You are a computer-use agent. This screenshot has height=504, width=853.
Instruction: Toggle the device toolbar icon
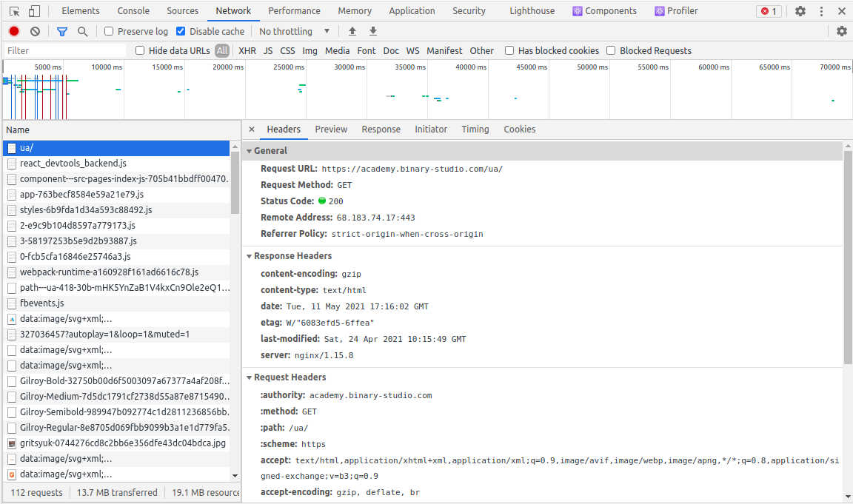point(34,11)
